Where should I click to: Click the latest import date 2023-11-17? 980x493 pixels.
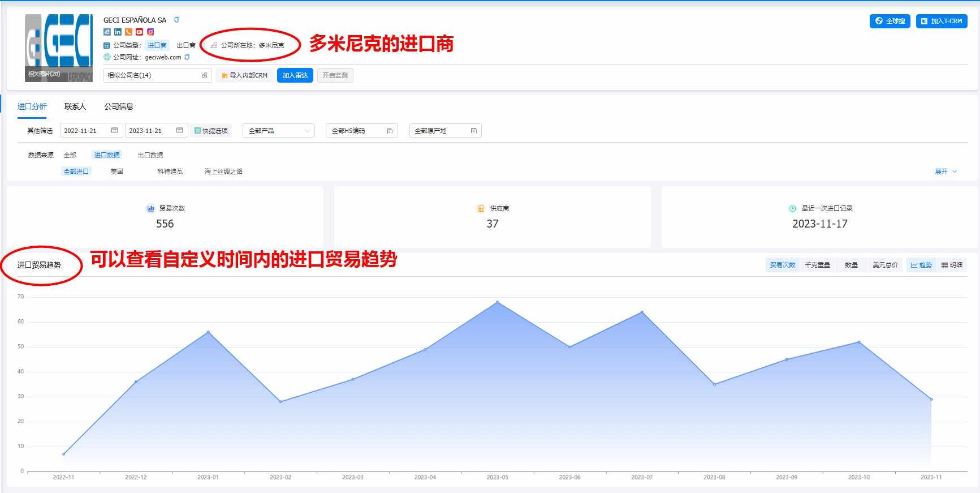tap(820, 224)
